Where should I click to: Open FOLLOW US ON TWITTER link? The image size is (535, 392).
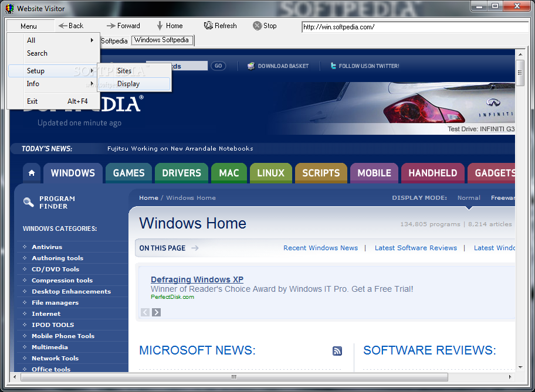click(369, 66)
